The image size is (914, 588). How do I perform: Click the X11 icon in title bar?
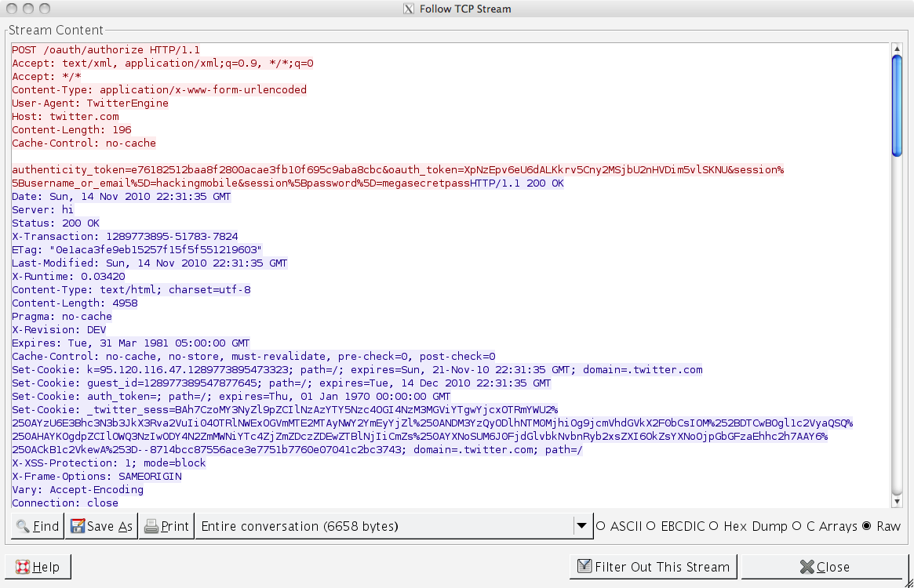click(409, 9)
